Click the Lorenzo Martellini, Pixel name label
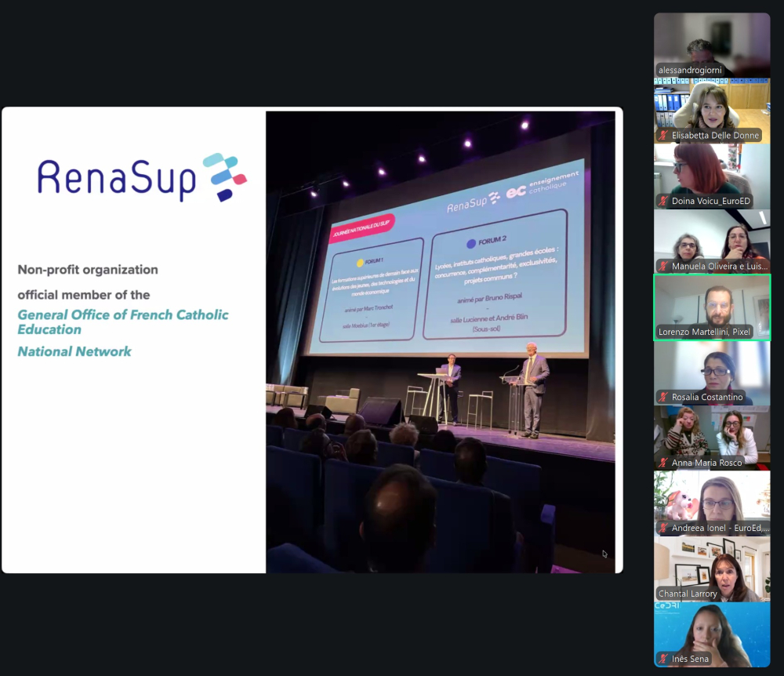Viewport: 784px width, 676px height. (x=704, y=332)
